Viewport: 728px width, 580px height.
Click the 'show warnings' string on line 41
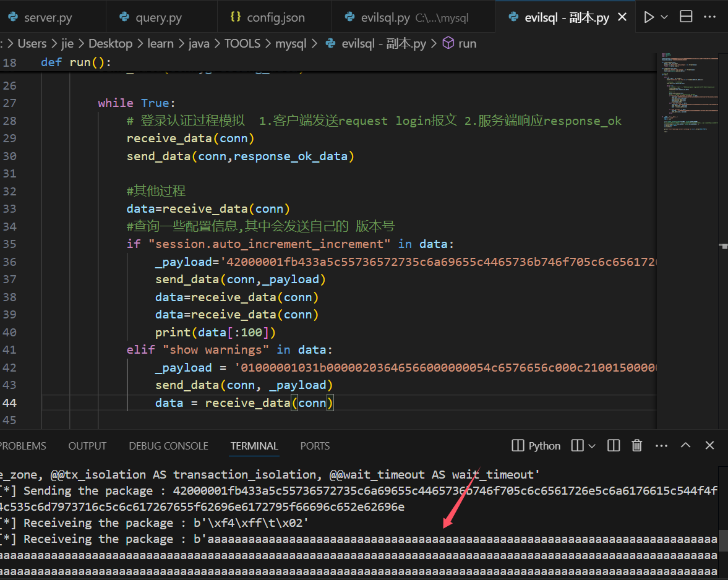click(216, 350)
